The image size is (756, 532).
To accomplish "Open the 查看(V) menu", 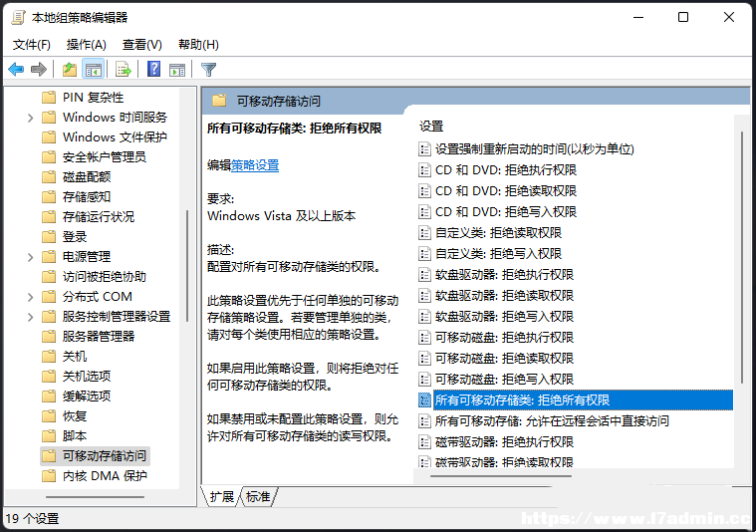I will [x=142, y=45].
